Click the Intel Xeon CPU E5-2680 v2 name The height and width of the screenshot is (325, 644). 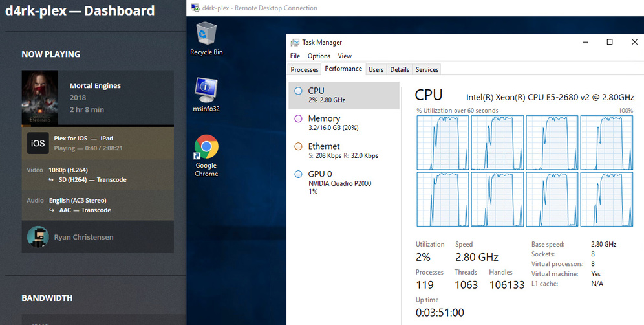point(550,98)
